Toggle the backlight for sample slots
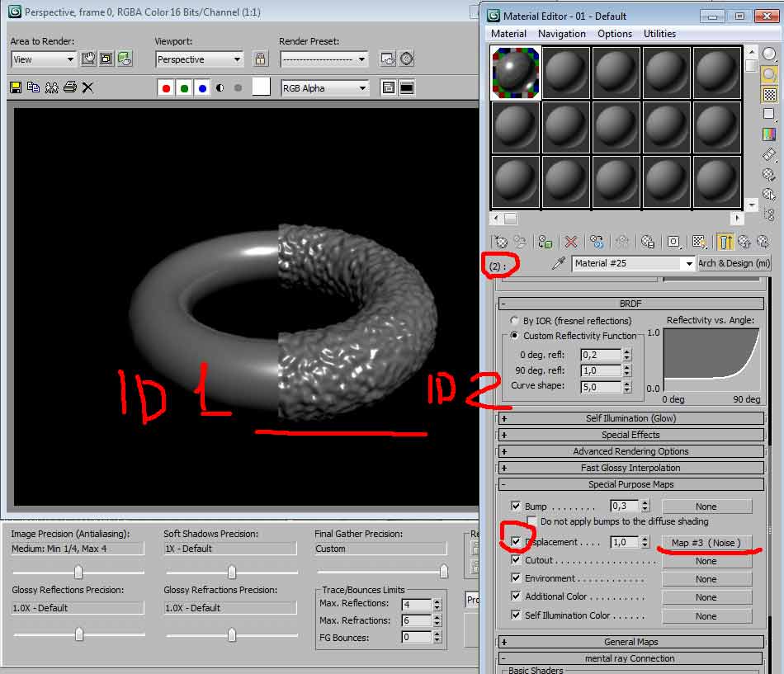 pos(769,74)
